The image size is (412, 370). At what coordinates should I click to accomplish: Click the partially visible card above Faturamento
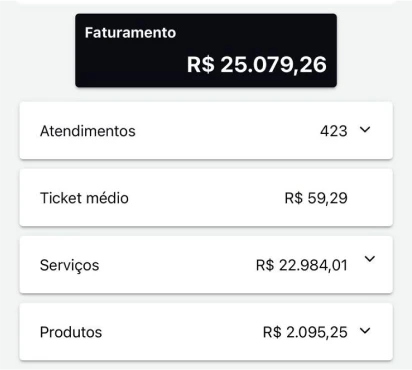206,2
